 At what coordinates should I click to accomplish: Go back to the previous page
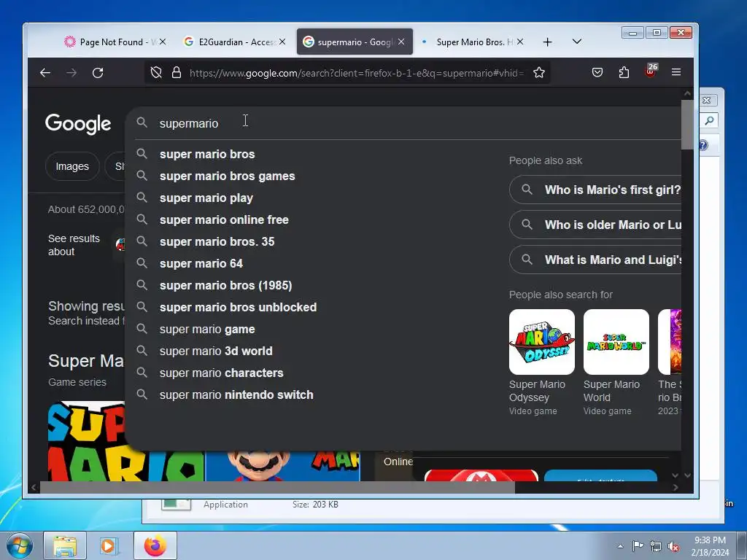[45, 73]
